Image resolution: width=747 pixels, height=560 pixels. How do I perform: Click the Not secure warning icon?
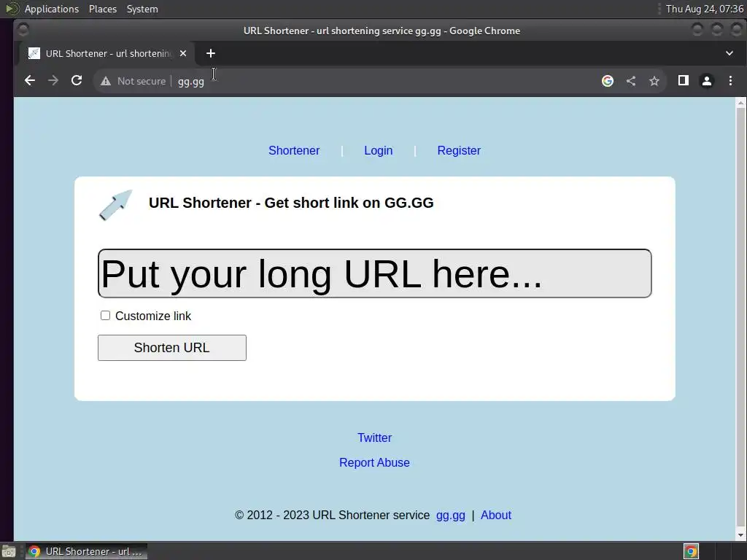click(106, 81)
